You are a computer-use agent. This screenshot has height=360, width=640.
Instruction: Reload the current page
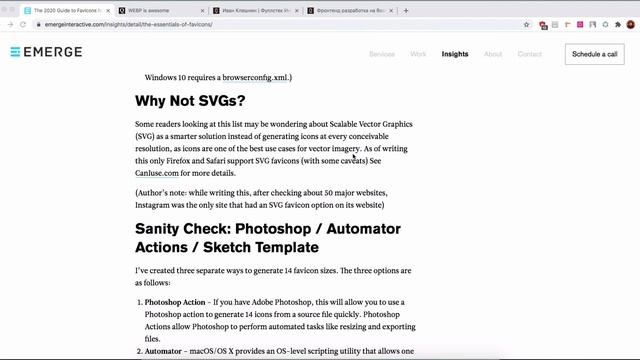click(x=23, y=24)
